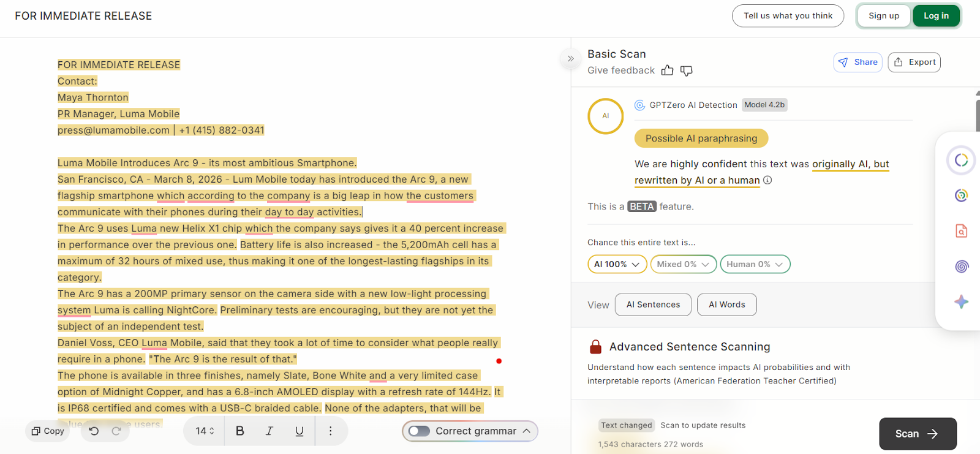
Task: Click the underlined word 'system' in the text
Action: [74, 310]
